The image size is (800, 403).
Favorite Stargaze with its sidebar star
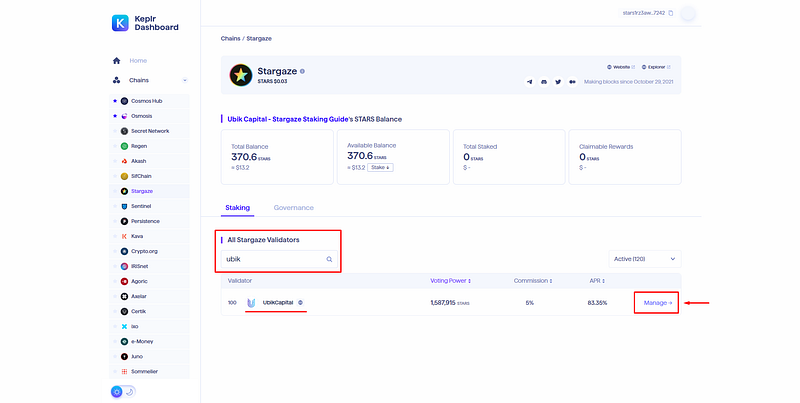tap(115, 191)
